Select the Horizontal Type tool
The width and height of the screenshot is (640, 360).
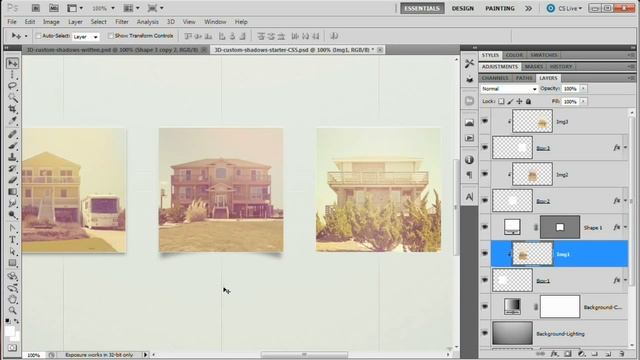[13, 240]
